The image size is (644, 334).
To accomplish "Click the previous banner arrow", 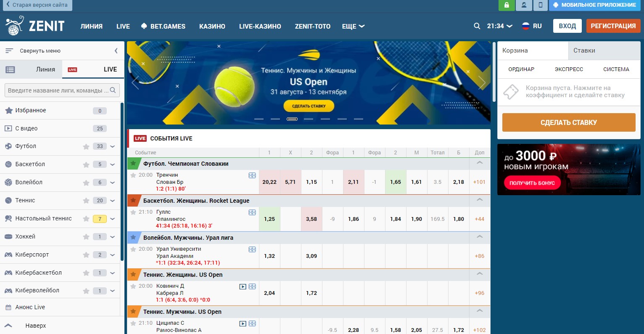I will 135,82.
